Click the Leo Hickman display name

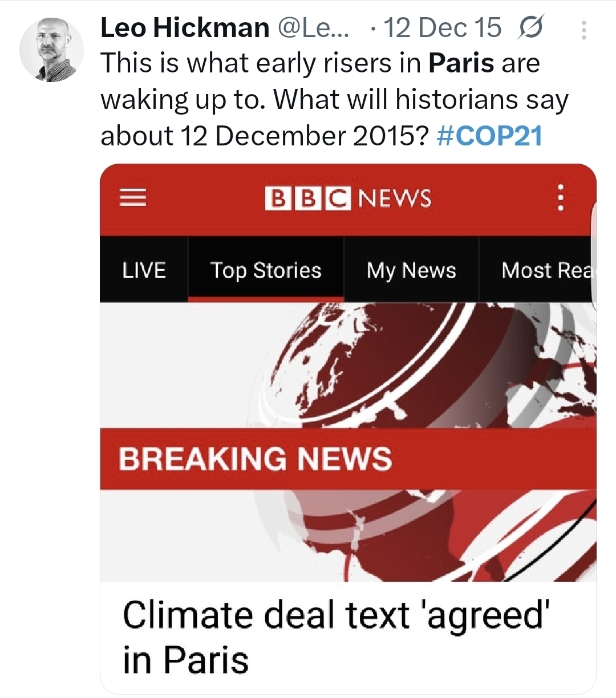pyautogui.click(x=185, y=28)
